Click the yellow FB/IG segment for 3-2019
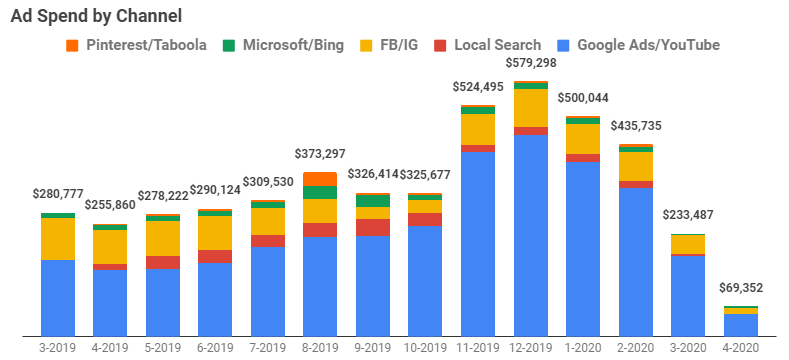This screenshot has height=360, width=789. (58, 239)
